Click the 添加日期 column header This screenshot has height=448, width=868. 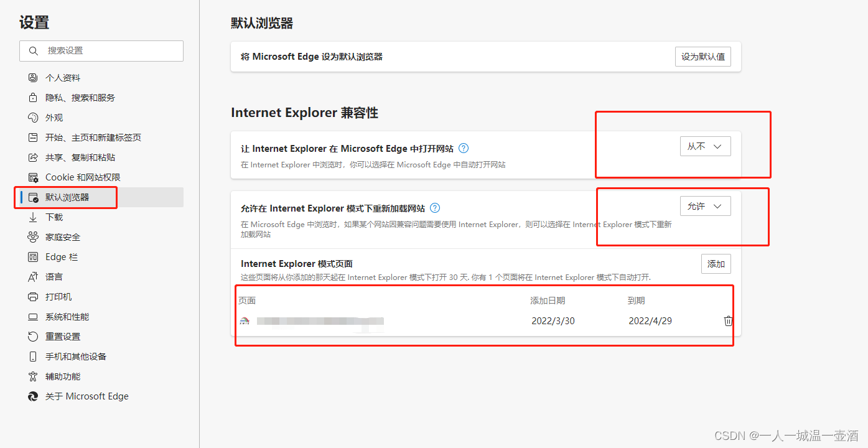(x=548, y=301)
